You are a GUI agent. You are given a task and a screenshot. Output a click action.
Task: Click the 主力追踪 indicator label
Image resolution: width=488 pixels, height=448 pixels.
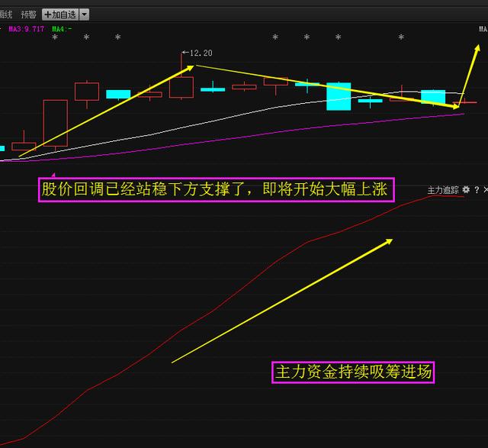[443, 189]
